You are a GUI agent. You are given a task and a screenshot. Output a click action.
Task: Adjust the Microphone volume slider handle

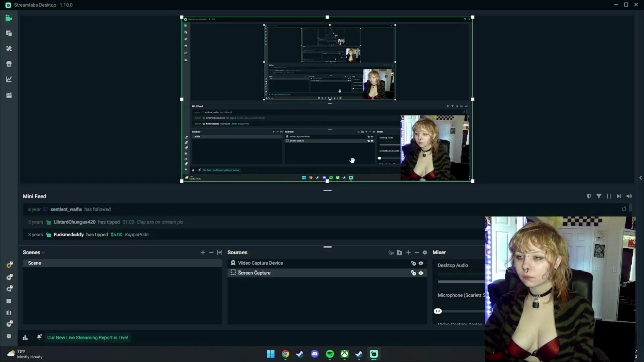[438, 311]
